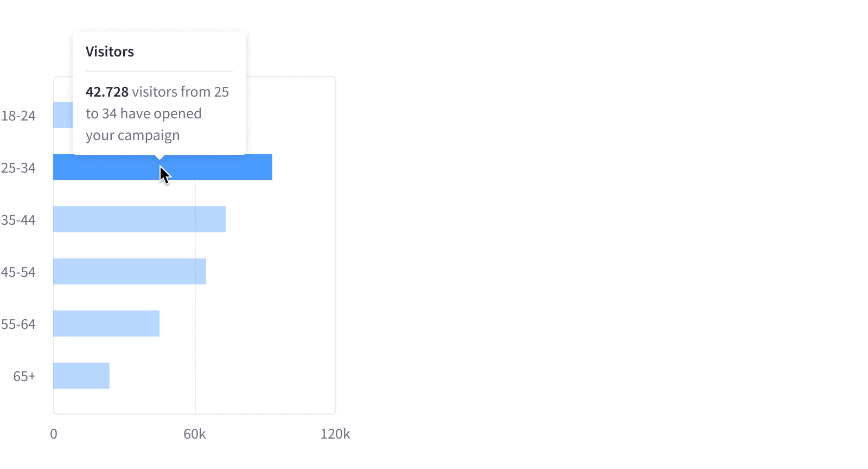Click the 18-24 axis label
The width and height of the screenshot is (868, 469).
(18, 116)
